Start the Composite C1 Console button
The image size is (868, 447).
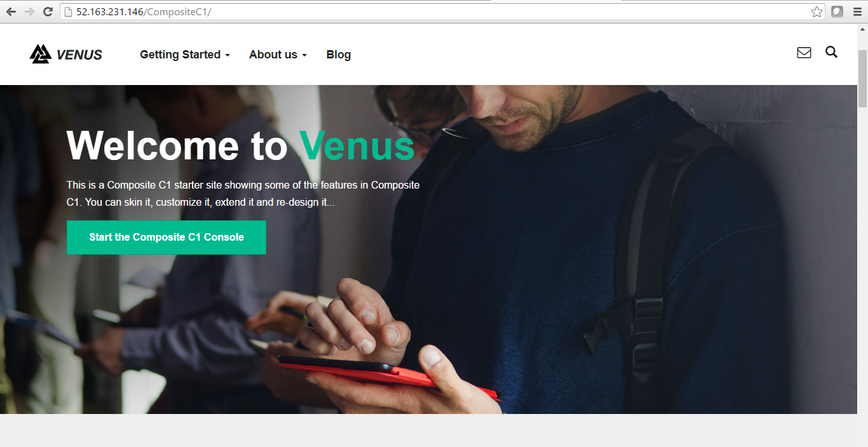[x=166, y=237]
